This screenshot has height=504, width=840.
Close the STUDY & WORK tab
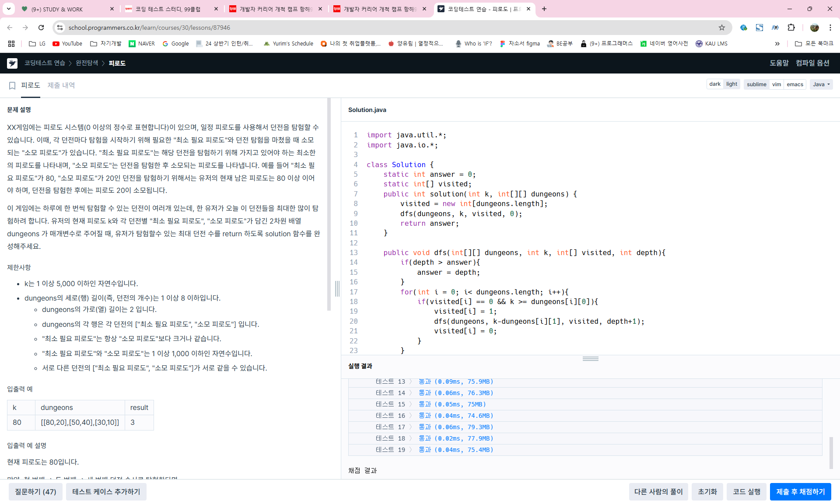[x=112, y=9]
